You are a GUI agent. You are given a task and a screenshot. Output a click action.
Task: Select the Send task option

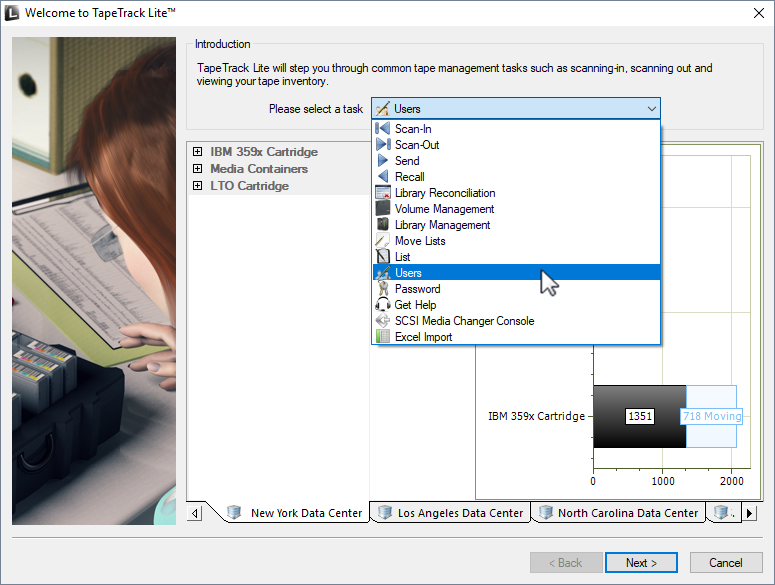tap(516, 161)
